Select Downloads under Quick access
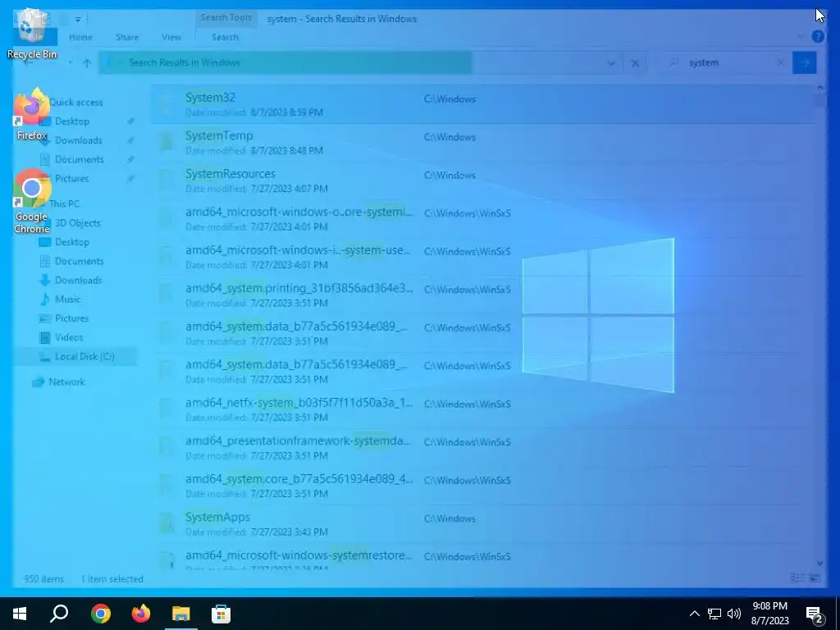 coord(78,140)
